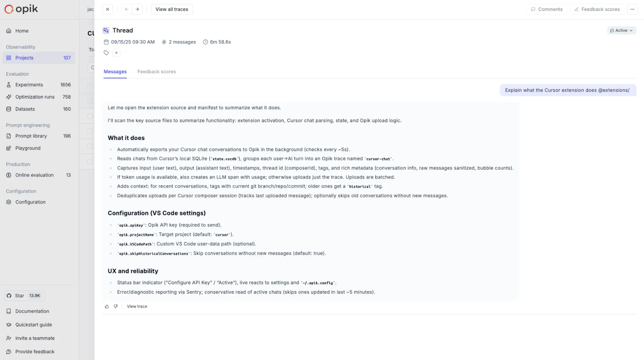Open the Playground page
Image resolution: width=644 pixels, height=360 pixels.
[x=28, y=148]
